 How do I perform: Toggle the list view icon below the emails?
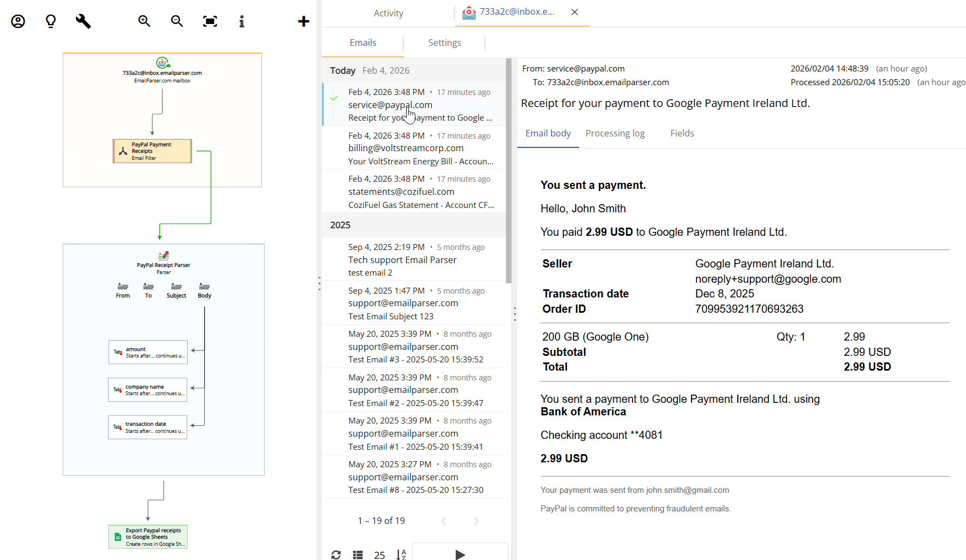point(358,554)
